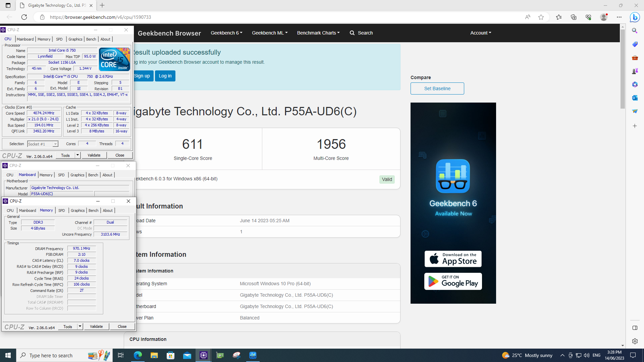Image resolution: width=644 pixels, height=362 pixels.
Task: Open Outlook from the Edge sidebar
Action: coord(635,98)
